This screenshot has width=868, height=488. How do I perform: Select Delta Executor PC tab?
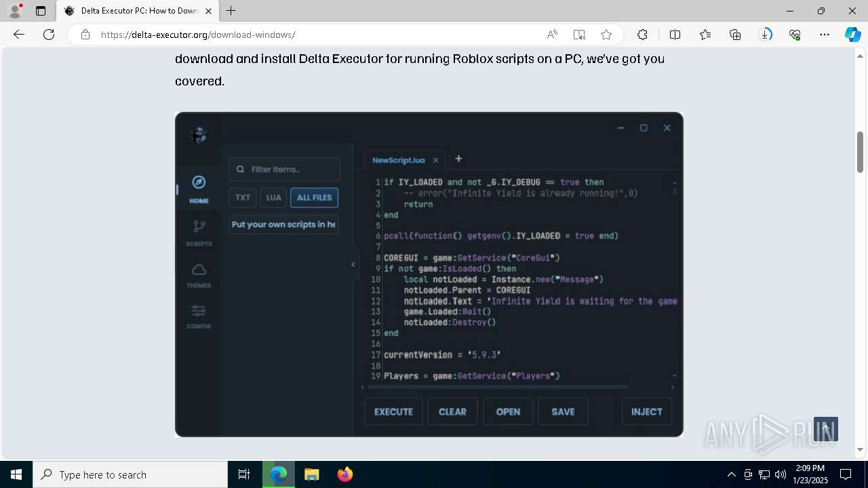(x=138, y=11)
